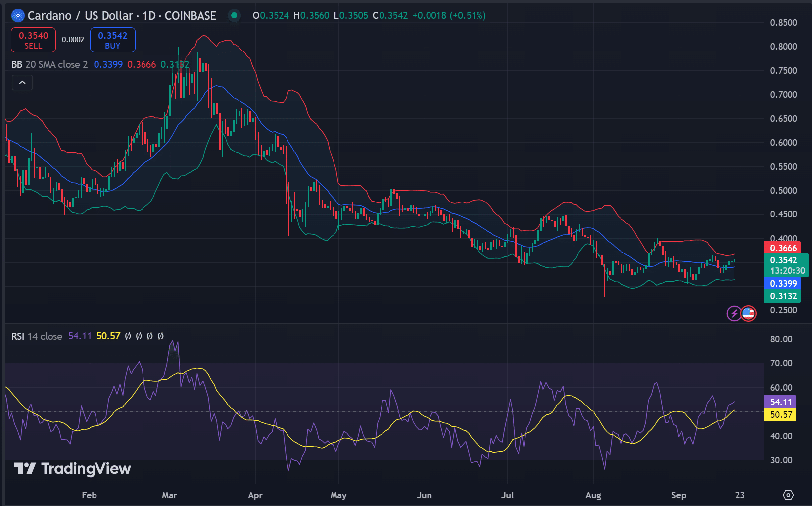Click the SELL button at 0.3540
This screenshot has width=812, height=506.
pos(33,40)
